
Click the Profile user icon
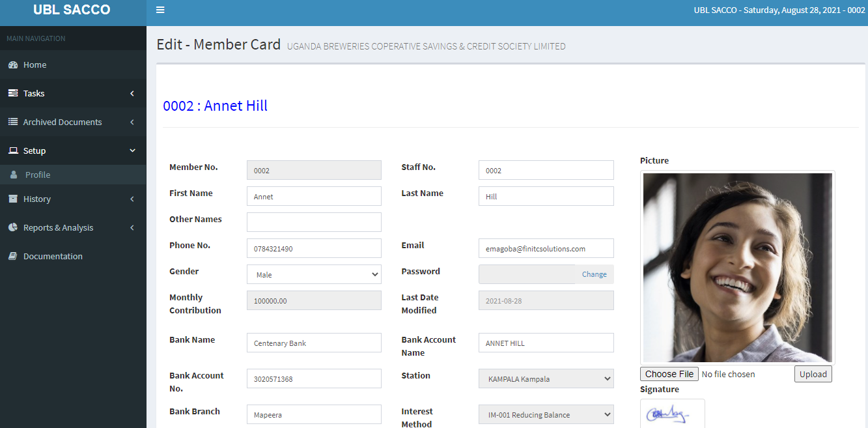tap(14, 175)
